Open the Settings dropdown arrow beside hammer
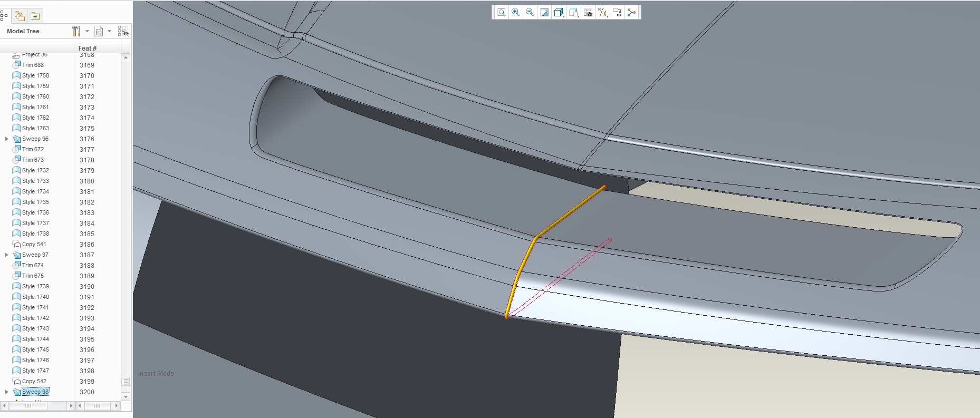The width and height of the screenshot is (980, 418). (88, 31)
